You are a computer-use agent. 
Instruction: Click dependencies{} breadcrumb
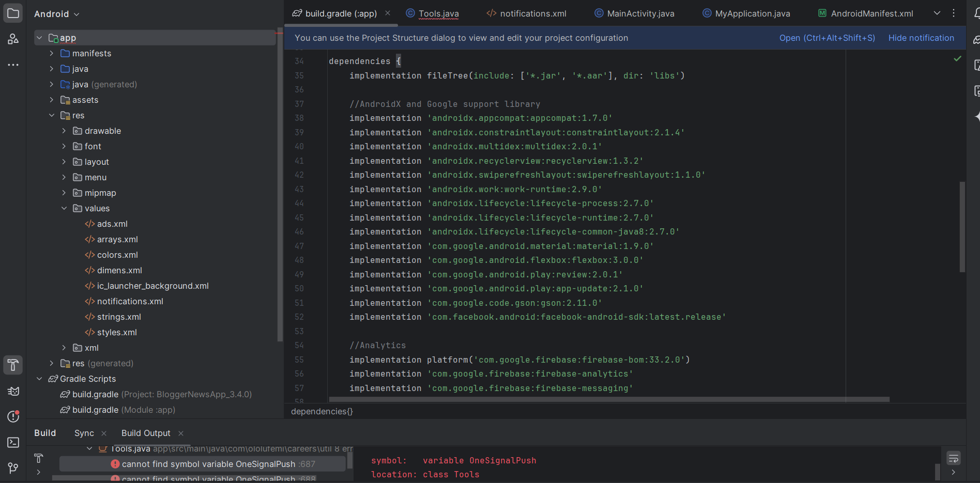pyautogui.click(x=322, y=411)
